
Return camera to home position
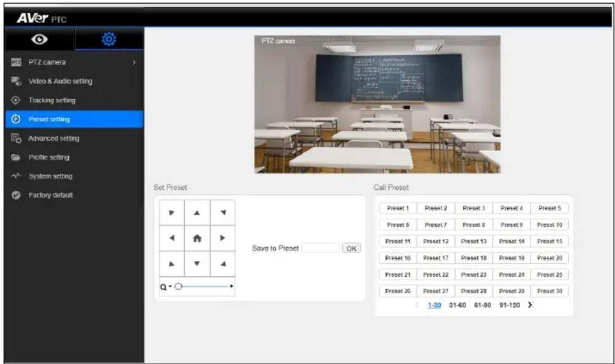[198, 238]
